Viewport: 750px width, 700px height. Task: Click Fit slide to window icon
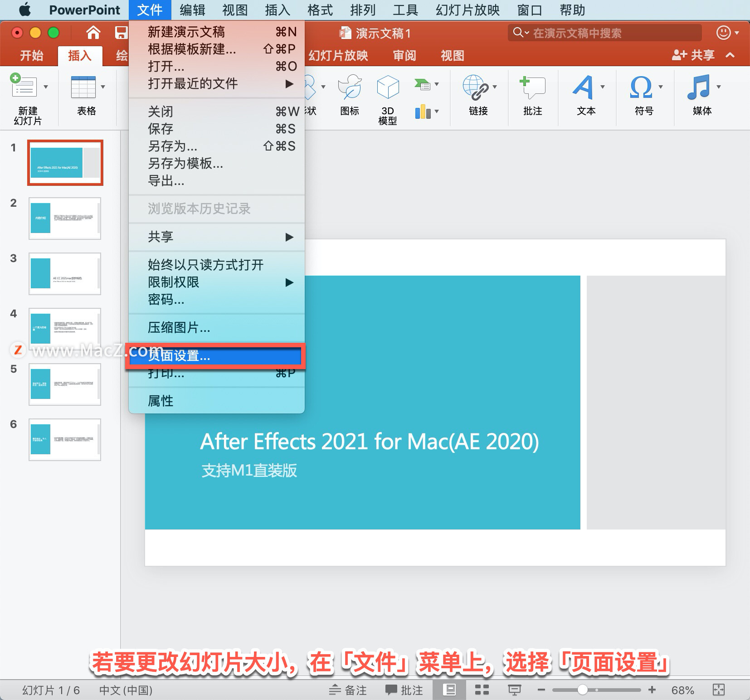point(719,690)
